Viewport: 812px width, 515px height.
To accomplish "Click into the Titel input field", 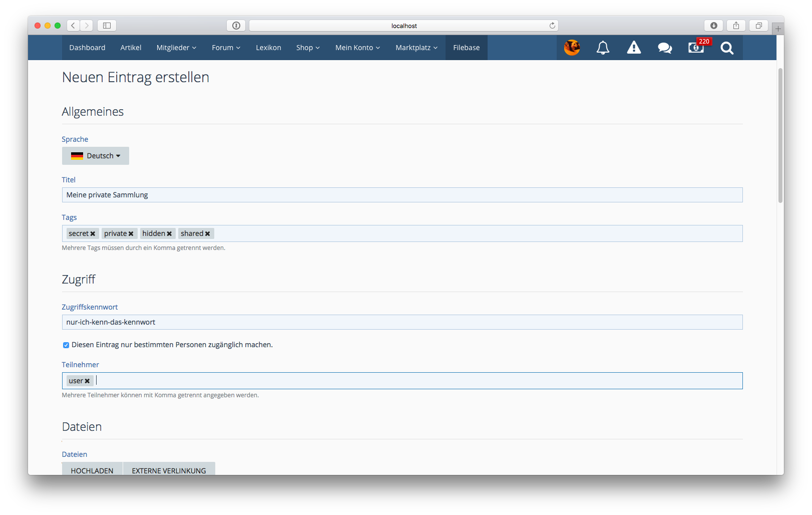I will (x=402, y=195).
